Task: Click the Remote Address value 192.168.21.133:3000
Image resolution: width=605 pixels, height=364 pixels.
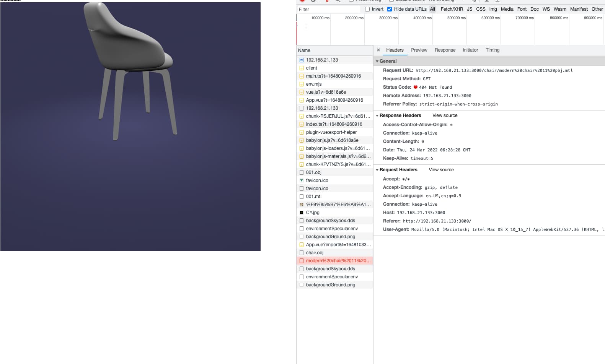Action: point(447,96)
